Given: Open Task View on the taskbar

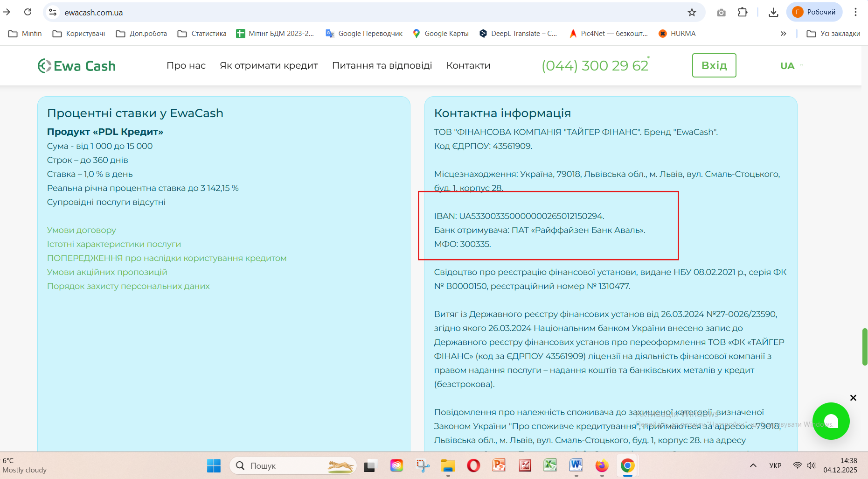Looking at the screenshot, I should [x=370, y=465].
